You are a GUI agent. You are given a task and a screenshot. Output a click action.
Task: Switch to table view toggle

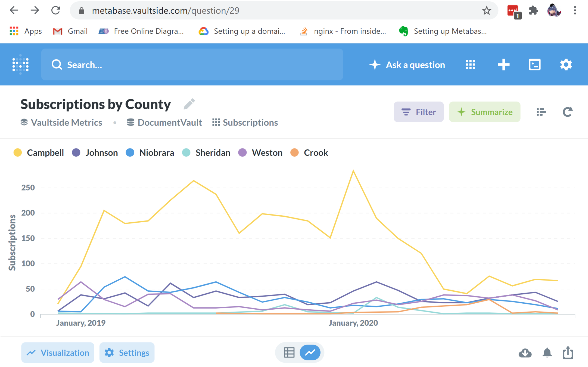pyautogui.click(x=289, y=353)
